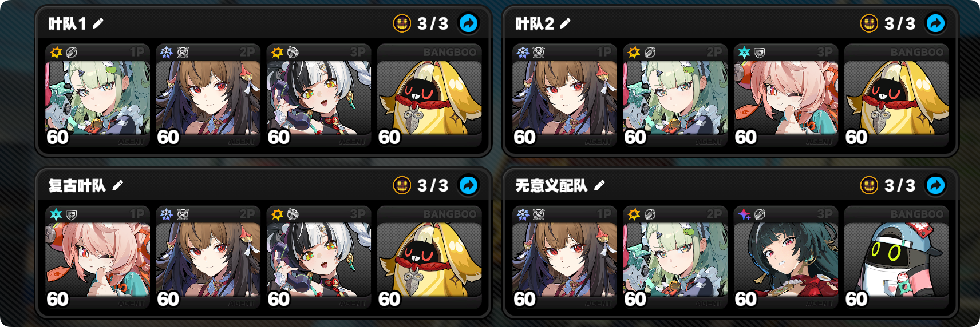Select the 1P brown-haired agent in 叶队2
The image size is (980, 327).
click(x=565, y=95)
